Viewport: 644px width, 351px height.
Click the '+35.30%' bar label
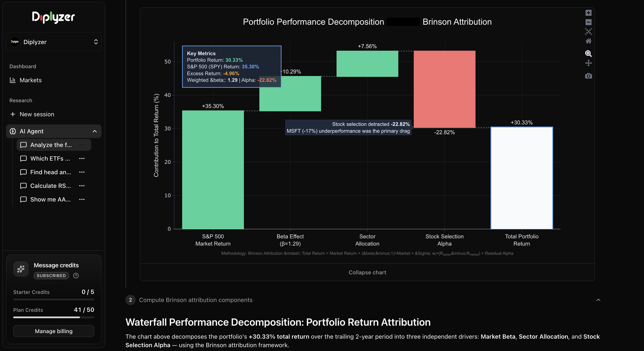(x=213, y=106)
